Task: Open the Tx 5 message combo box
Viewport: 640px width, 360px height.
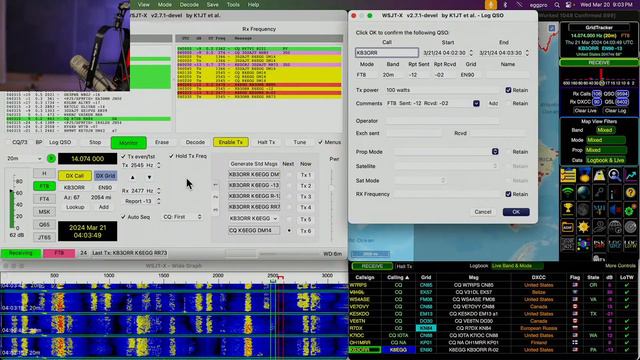Action: pyautogui.click(x=254, y=218)
